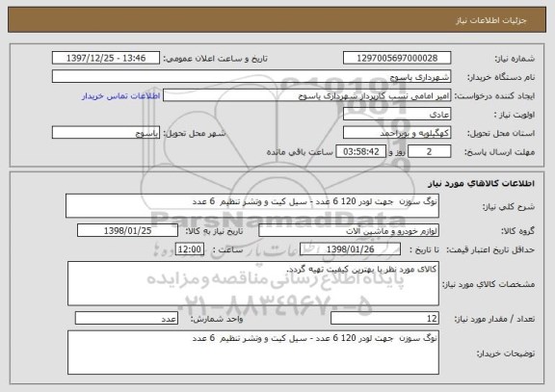Viewport: 555px width, 392px height.
Task: Open the buyer contact info link
Action: (x=120, y=96)
